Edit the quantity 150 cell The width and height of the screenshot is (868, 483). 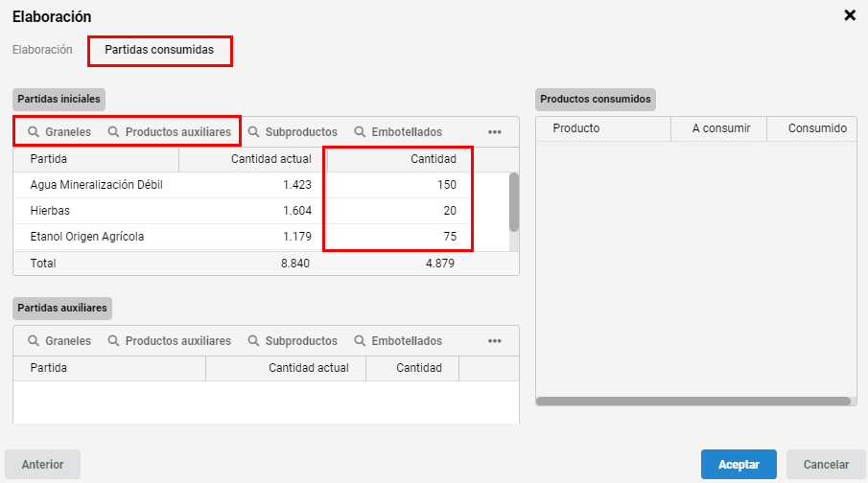(400, 185)
